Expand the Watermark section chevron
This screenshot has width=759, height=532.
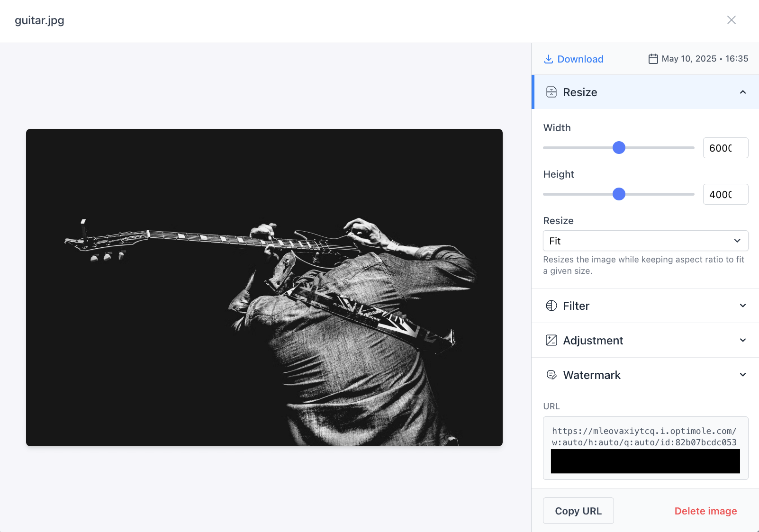pos(743,375)
